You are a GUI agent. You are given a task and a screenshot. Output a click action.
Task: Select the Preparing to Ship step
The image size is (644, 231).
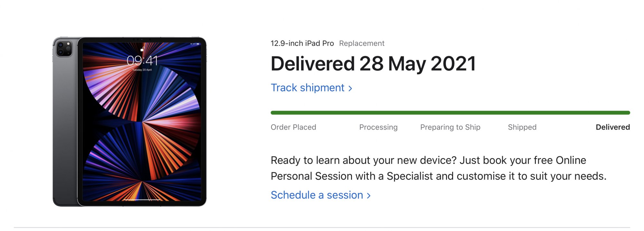click(450, 127)
